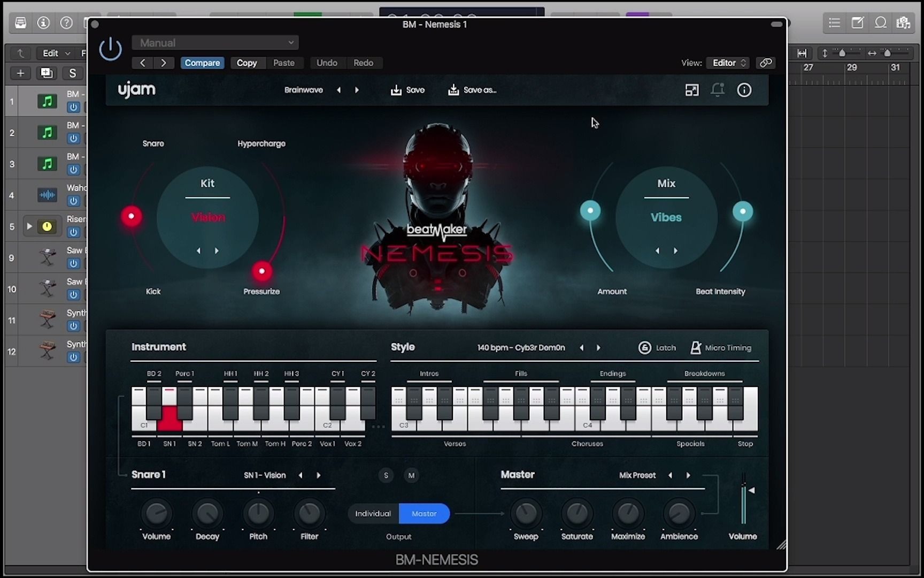Adjust the Mix Amount slider knob
The height and width of the screenshot is (578, 924).
pos(590,211)
